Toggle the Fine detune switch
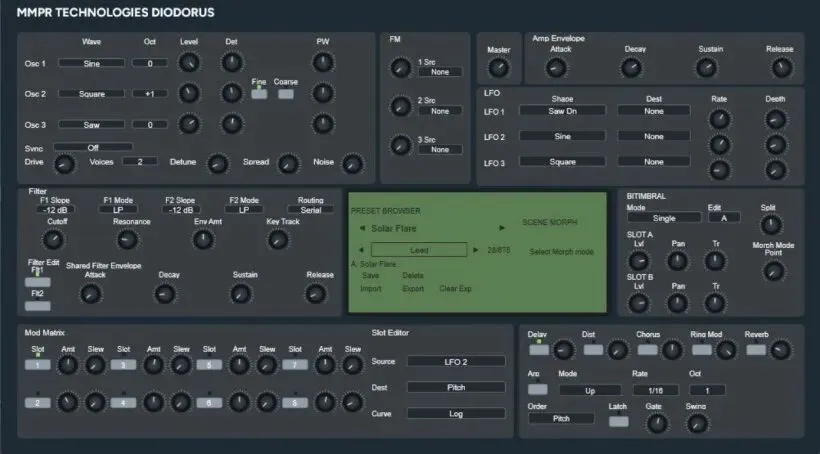820x454 pixels. (x=259, y=94)
